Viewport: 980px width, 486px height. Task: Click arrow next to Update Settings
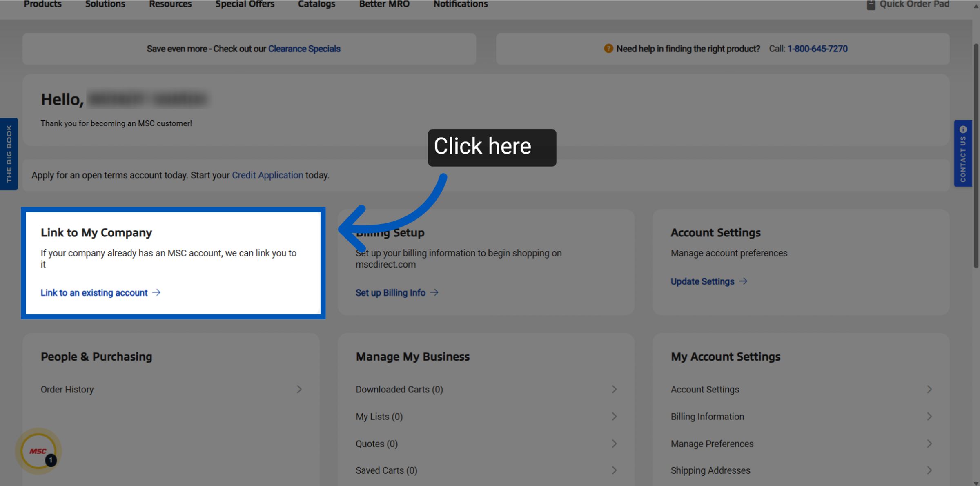pos(743,281)
